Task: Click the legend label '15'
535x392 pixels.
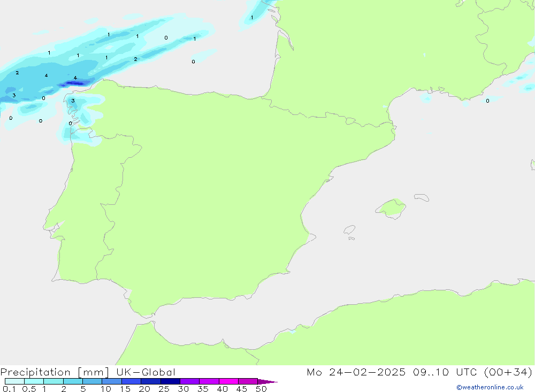Action: click(125, 389)
